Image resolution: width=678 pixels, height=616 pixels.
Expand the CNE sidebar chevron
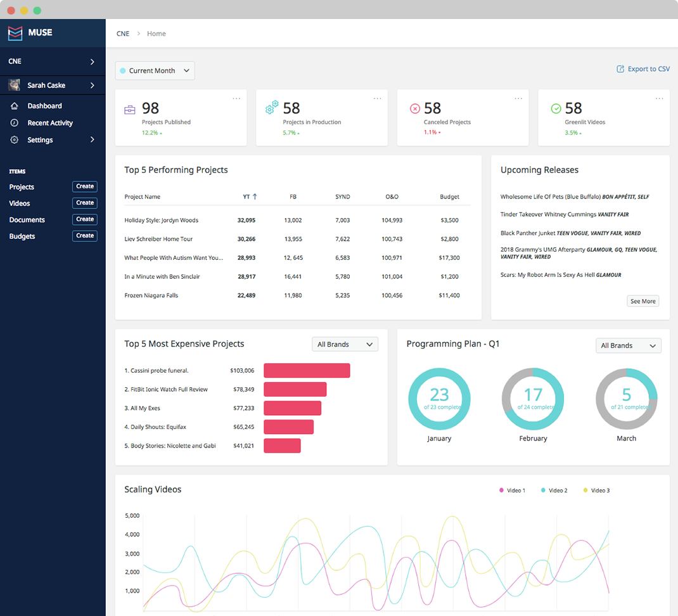click(92, 62)
